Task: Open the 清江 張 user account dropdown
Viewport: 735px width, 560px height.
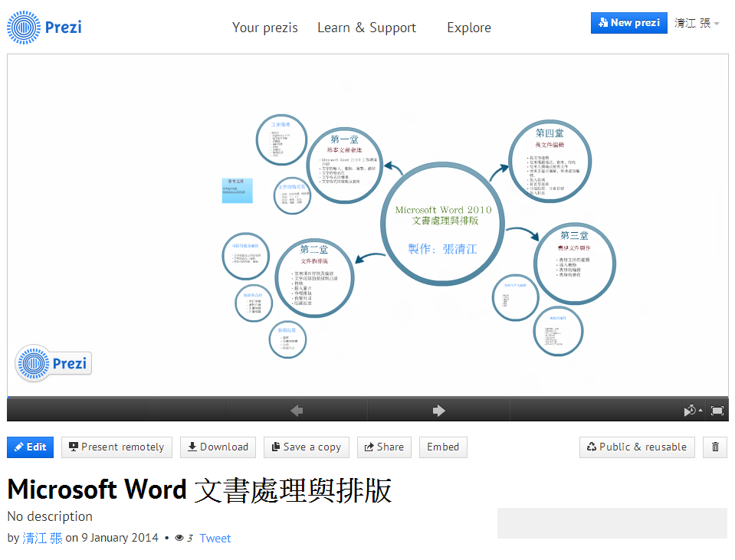Action: (697, 23)
